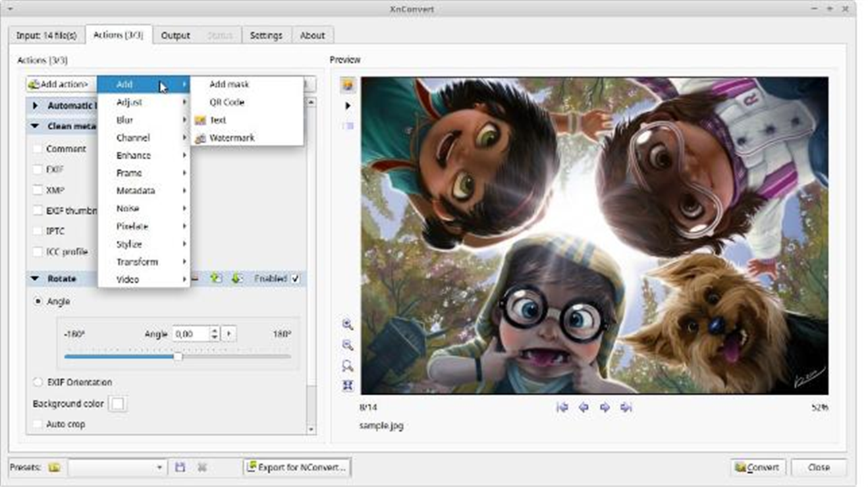Click the Convert button
Screen dimensions: 868x487
758,467
